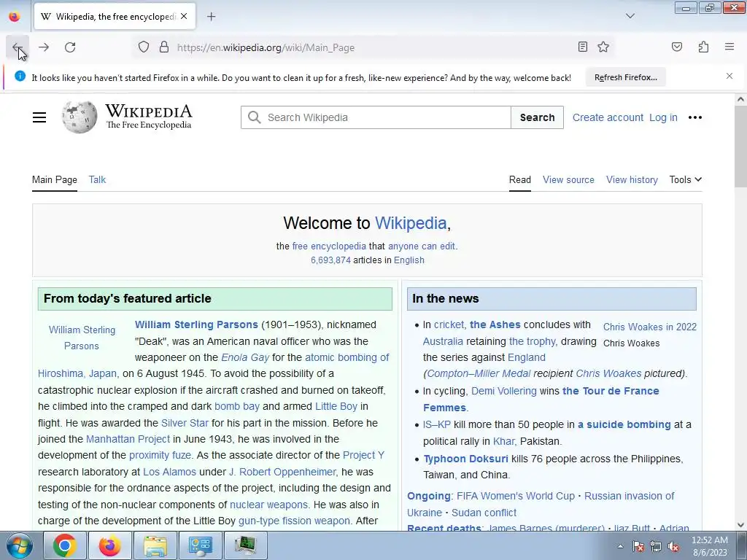Open the extensions puzzle icon
This screenshot has width=747, height=560.
pyautogui.click(x=703, y=47)
